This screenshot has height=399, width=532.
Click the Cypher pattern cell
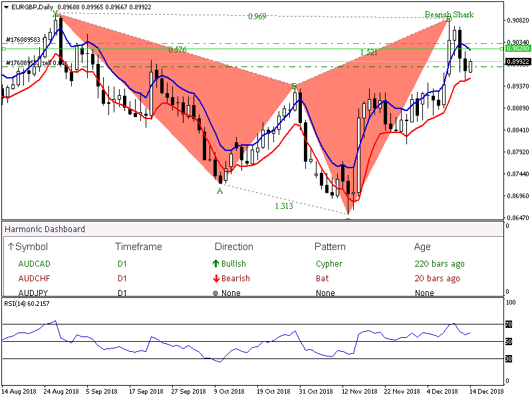tap(329, 264)
